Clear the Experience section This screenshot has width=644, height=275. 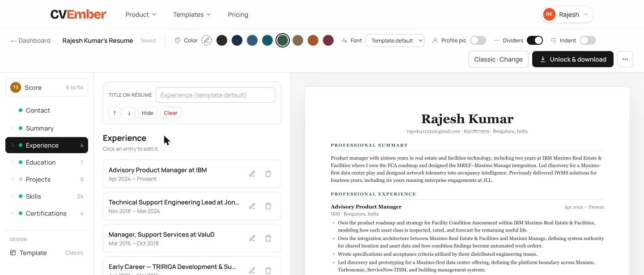[x=170, y=113]
